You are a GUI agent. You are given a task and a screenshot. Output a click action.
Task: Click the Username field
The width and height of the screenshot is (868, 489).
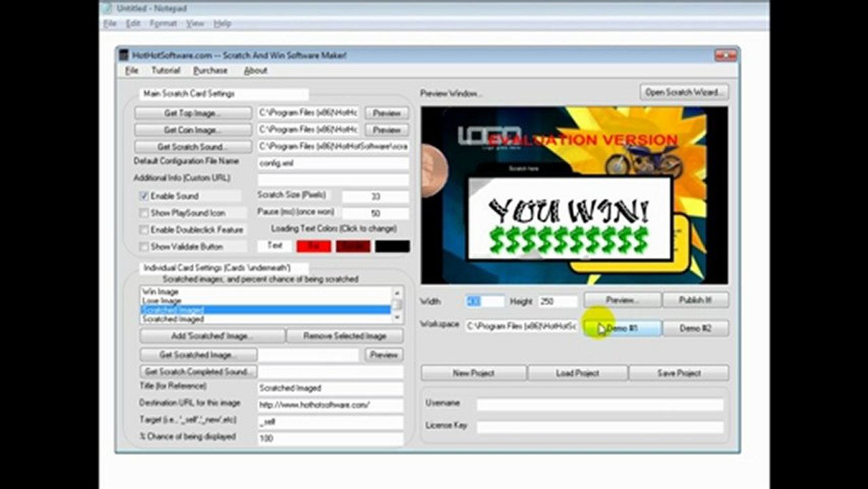point(600,405)
